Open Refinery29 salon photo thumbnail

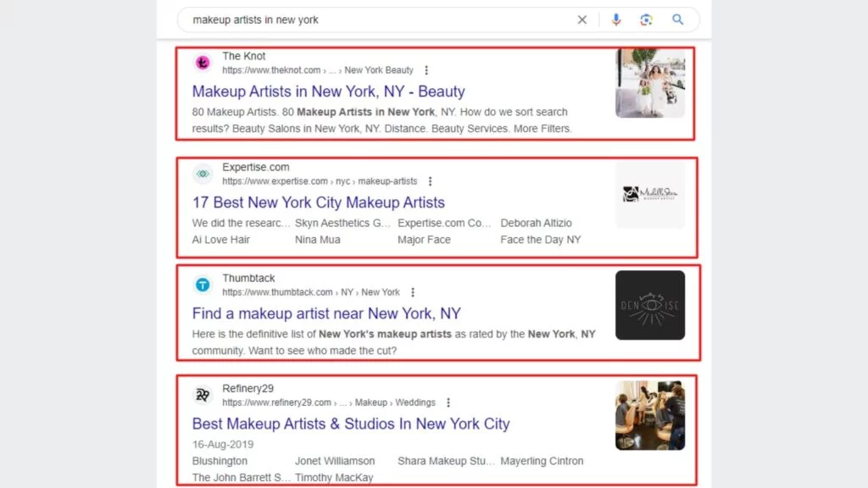pyautogui.click(x=650, y=415)
